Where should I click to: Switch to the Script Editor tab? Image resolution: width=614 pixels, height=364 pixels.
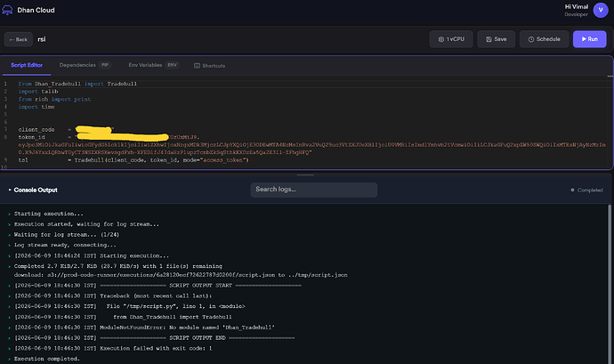27,65
